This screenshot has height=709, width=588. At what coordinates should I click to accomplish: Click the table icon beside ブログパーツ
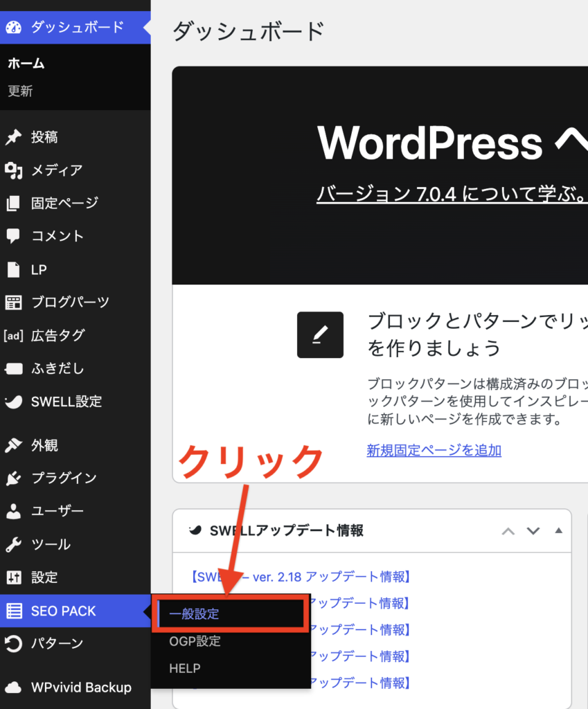click(14, 302)
